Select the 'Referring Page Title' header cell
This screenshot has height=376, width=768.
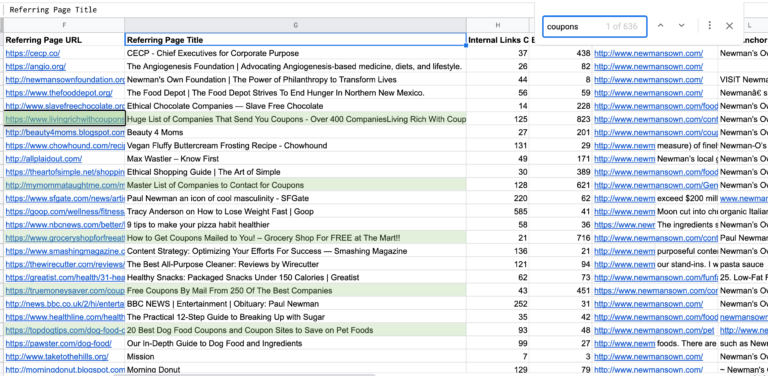[x=295, y=40]
